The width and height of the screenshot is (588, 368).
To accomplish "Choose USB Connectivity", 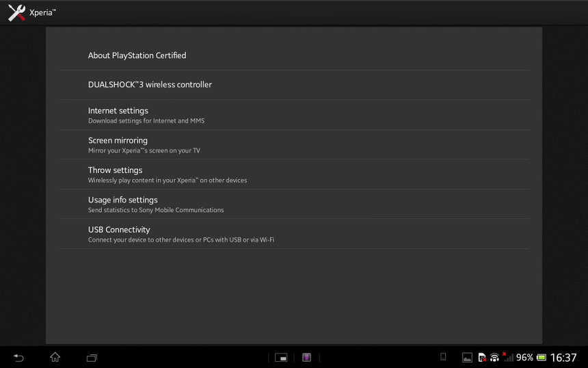I will click(x=119, y=234).
